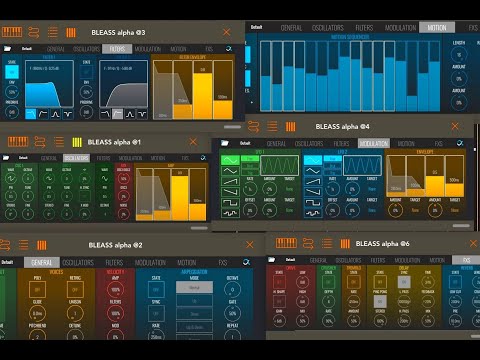Select high-pass shape for Filter 1
Viewport: 480px width, 360px height.
[43, 114]
